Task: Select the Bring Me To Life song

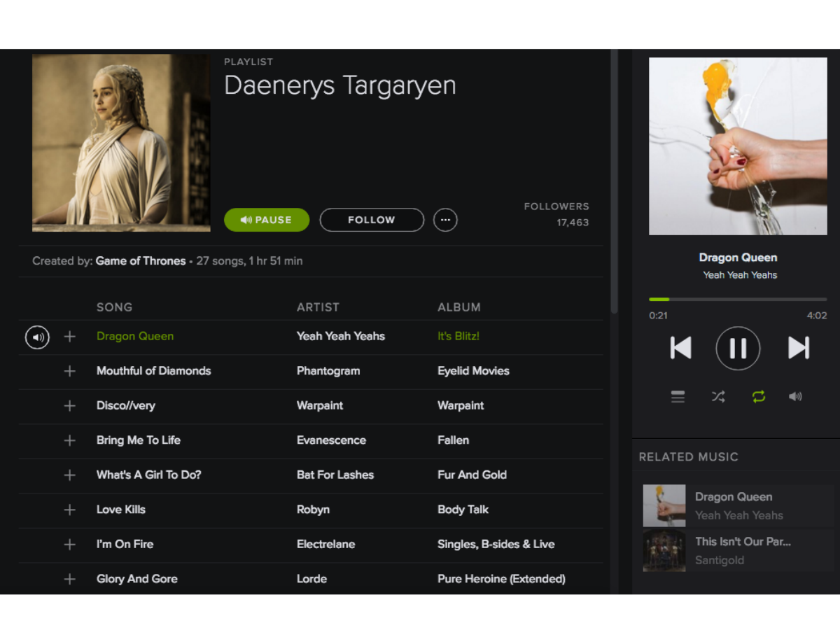Action: [139, 440]
